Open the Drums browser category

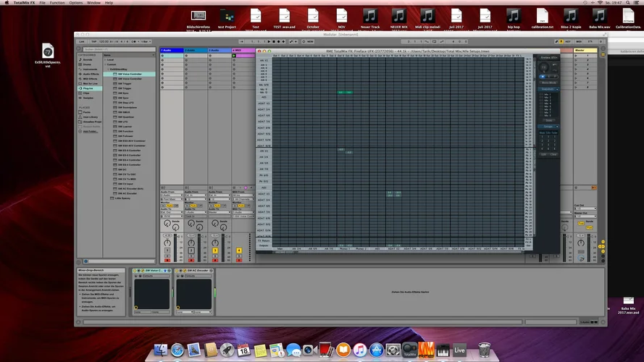pos(88,64)
